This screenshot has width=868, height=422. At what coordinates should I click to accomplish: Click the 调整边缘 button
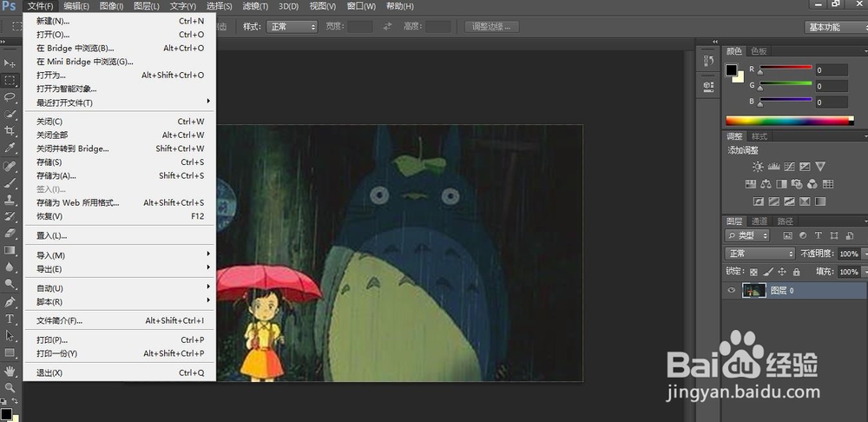click(x=492, y=27)
